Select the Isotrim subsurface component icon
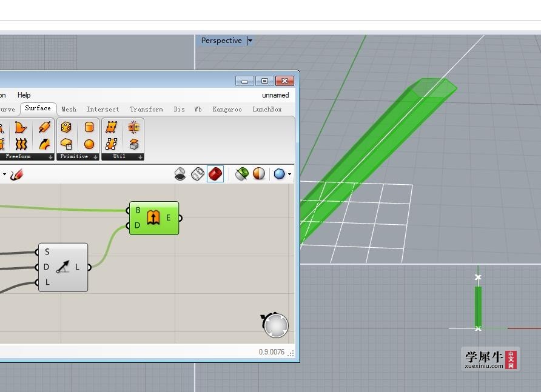This screenshot has height=392, width=541. tap(111, 144)
